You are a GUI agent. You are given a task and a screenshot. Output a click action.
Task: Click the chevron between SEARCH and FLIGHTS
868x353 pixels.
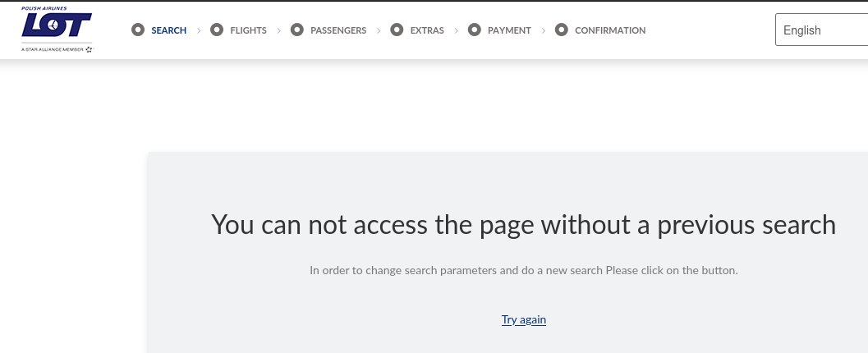[x=199, y=30]
